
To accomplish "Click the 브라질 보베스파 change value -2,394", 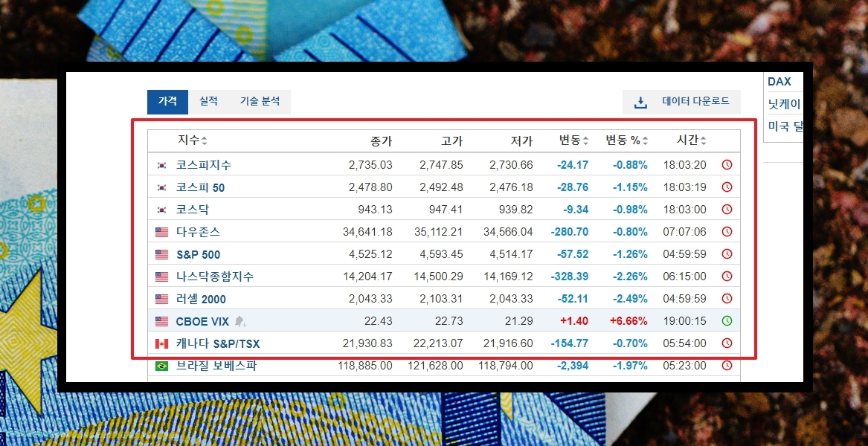I will 572,366.
